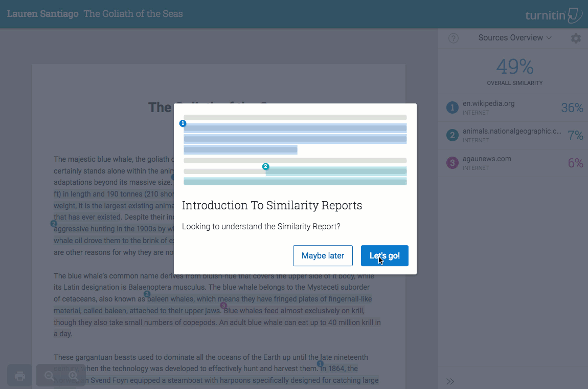Click match marker 3 in the document text
588x389 pixels.
(x=223, y=305)
